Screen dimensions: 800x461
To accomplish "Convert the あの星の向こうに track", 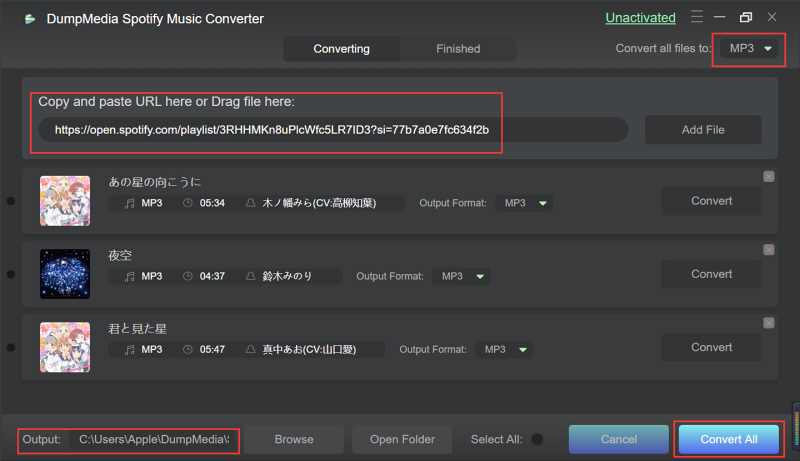I will (x=712, y=201).
